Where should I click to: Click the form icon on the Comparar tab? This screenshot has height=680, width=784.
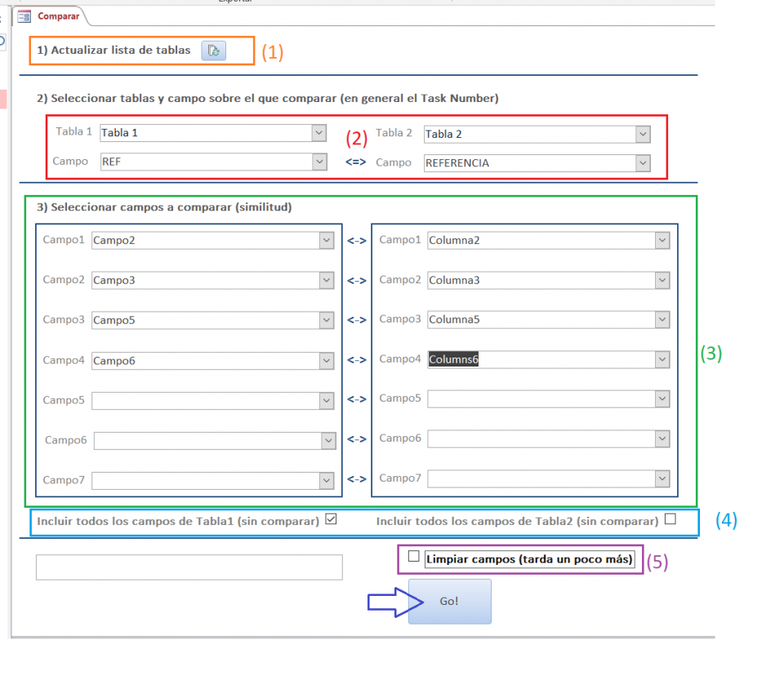[26, 15]
